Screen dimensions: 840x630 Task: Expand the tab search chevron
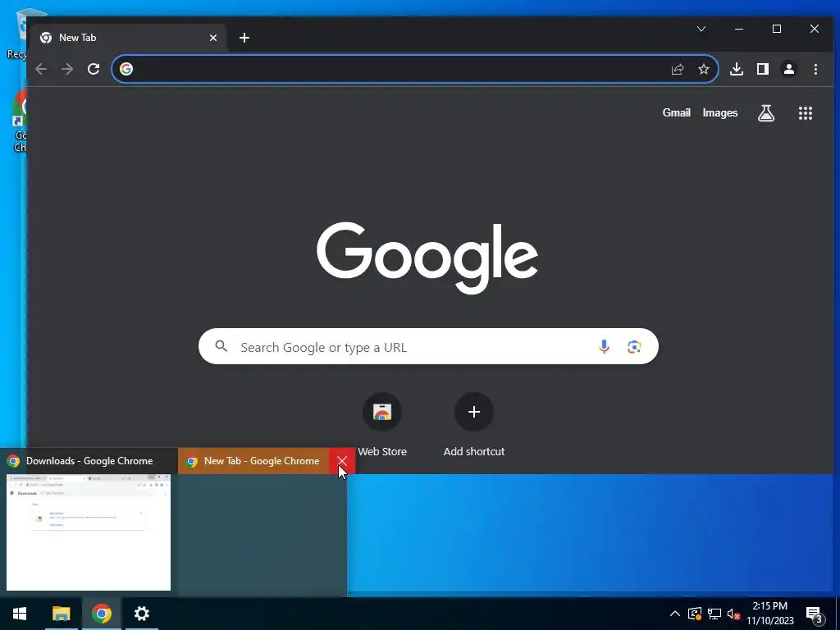point(701,29)
